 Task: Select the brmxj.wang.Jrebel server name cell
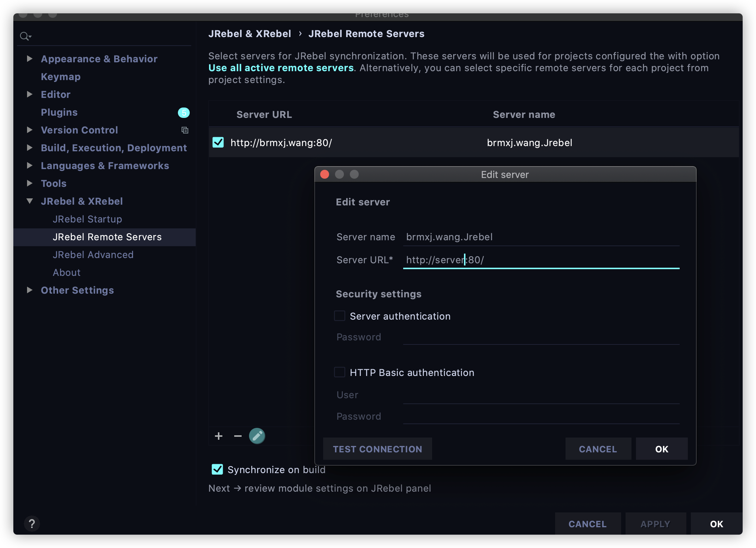[x=530, y=143]
